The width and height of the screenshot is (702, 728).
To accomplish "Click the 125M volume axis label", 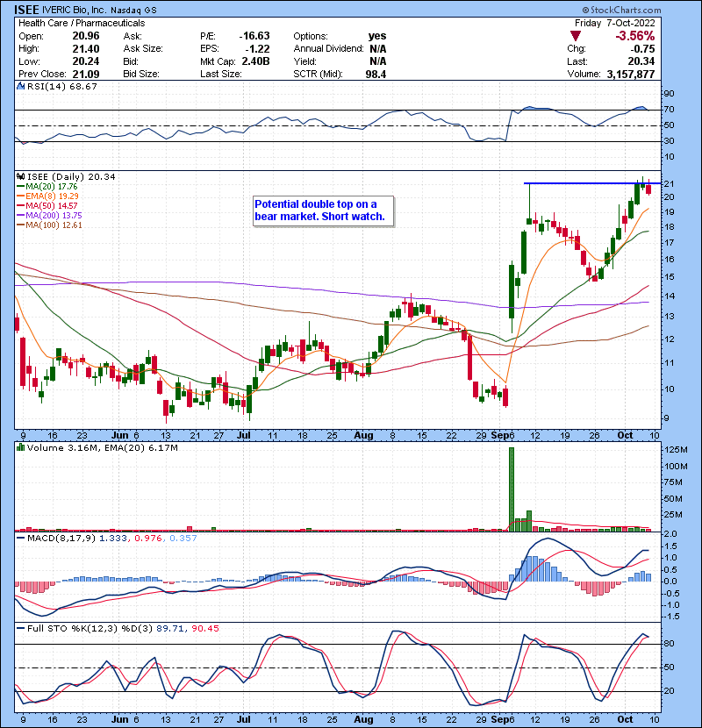I will tap(677, 450).
